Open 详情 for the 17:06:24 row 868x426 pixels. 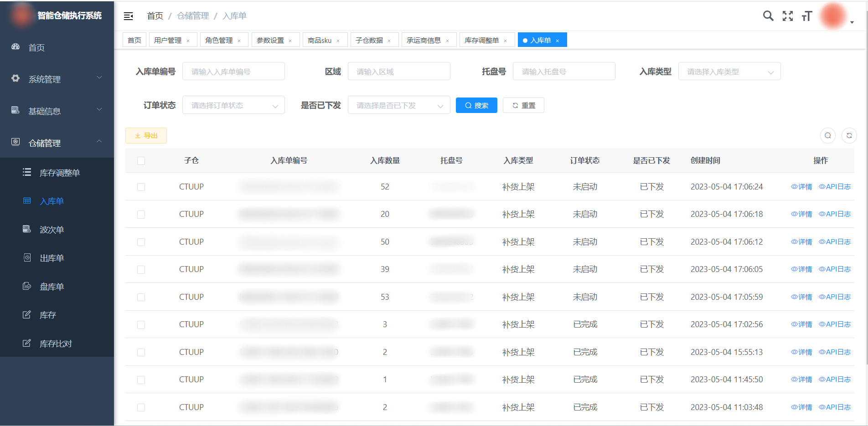coord(801,187)
